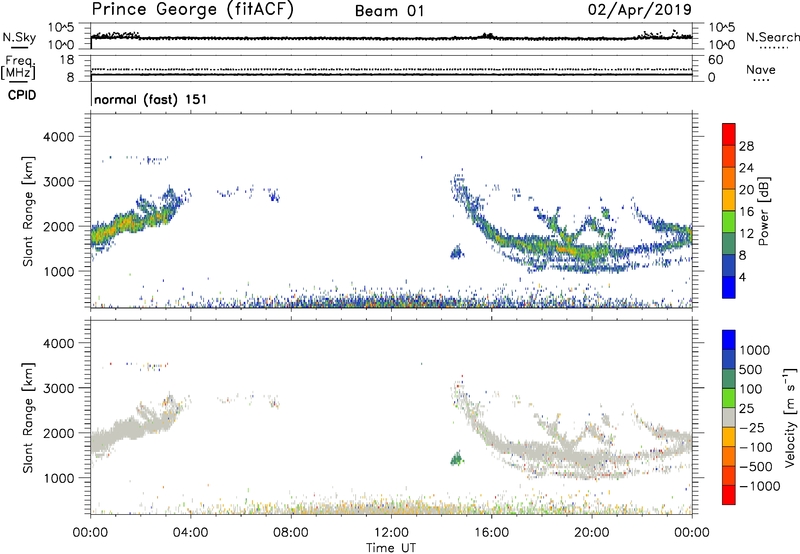Click the 'N.Sky' axis label
Screen dimensions: 800x554
point(19,37)
